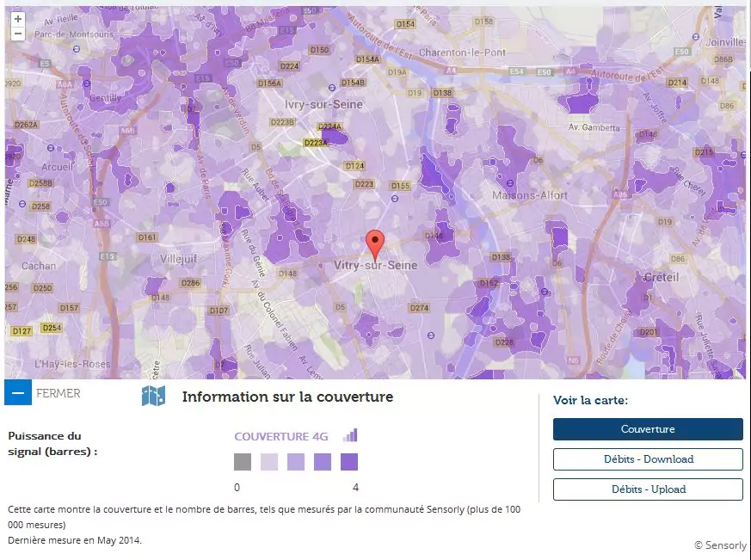This screenshot has height=560, width=751.
Task: Click the Créteil label on the map
Action: click(x=662, y=277)
